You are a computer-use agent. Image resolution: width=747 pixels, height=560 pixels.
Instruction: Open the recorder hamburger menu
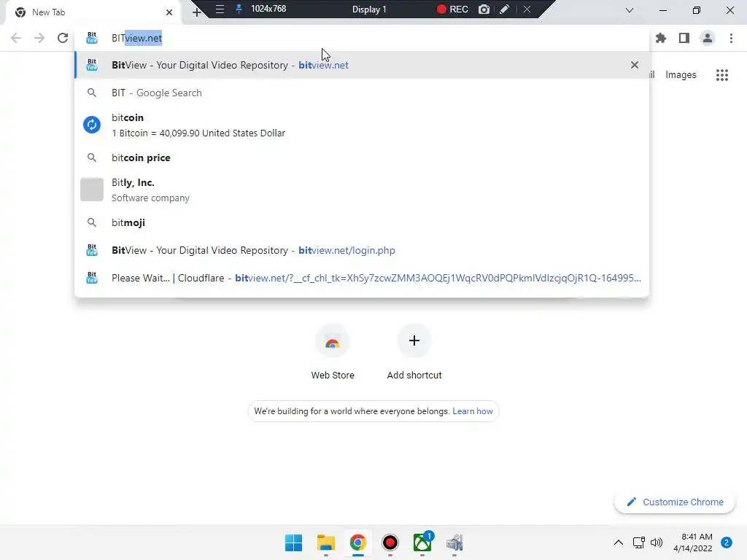tap(220, 9)
